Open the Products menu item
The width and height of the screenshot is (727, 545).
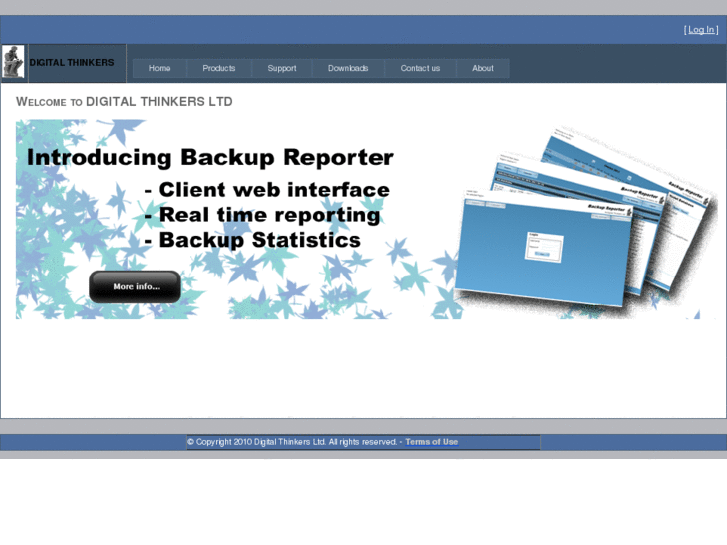tap(219, 68)
